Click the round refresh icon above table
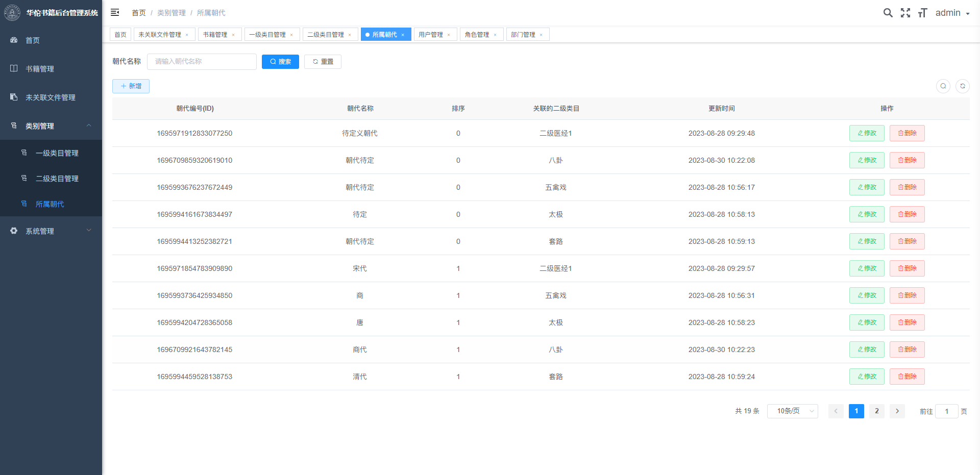Image resolution: width=980 pixels, height=475 pixels. click(963, 86)
